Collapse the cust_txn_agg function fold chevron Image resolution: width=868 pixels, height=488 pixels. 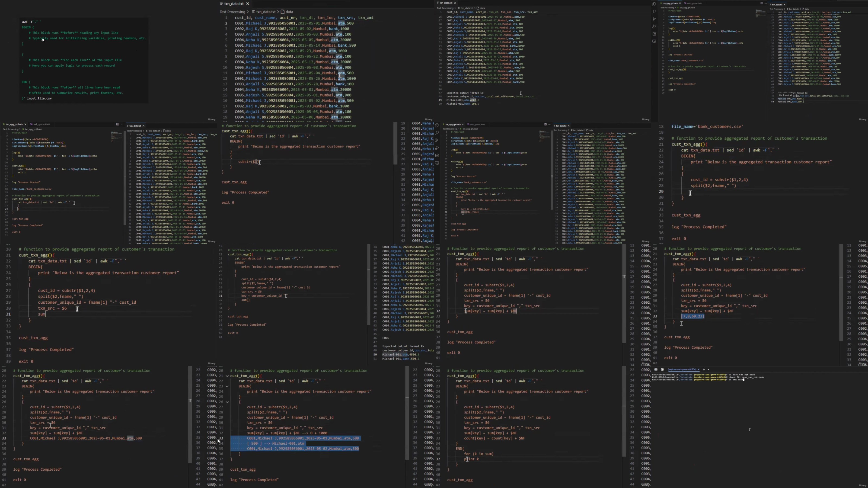[227, 376]
